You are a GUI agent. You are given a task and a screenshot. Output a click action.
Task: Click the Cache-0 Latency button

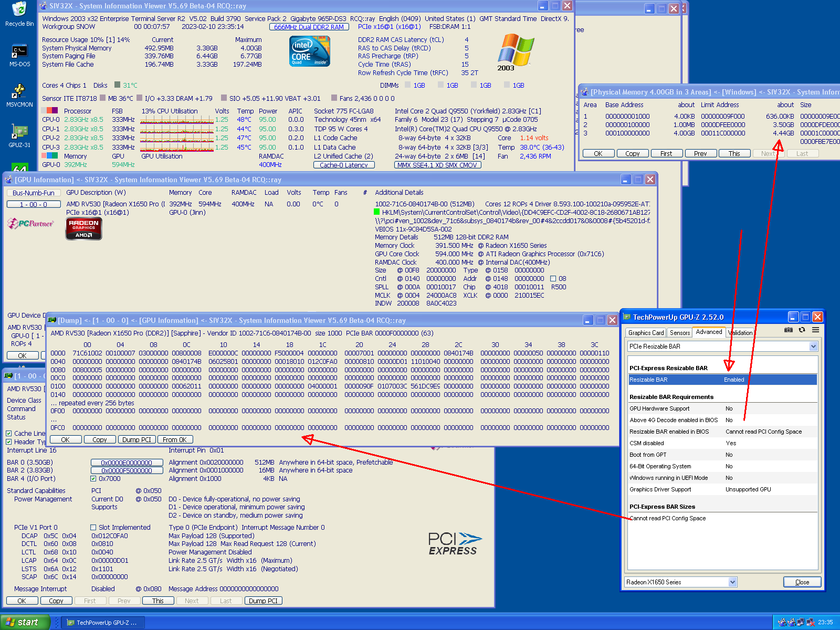click(x=344, y=165)
